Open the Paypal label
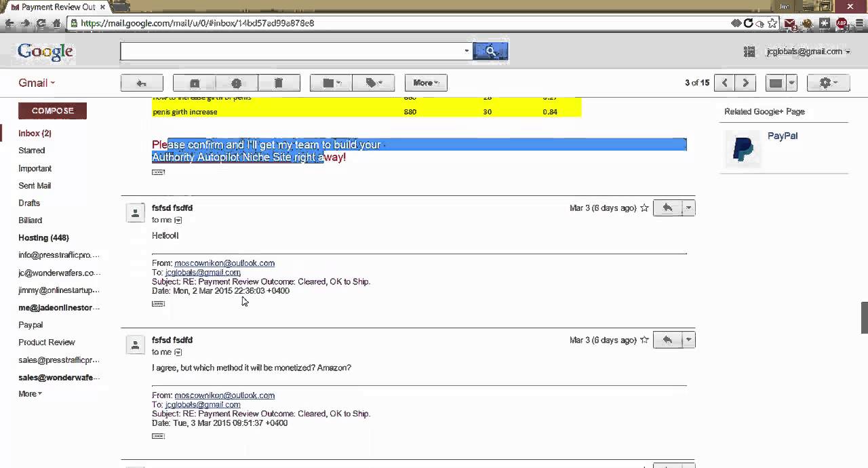Viewport: 868px width, 468px height. (31, 325)
